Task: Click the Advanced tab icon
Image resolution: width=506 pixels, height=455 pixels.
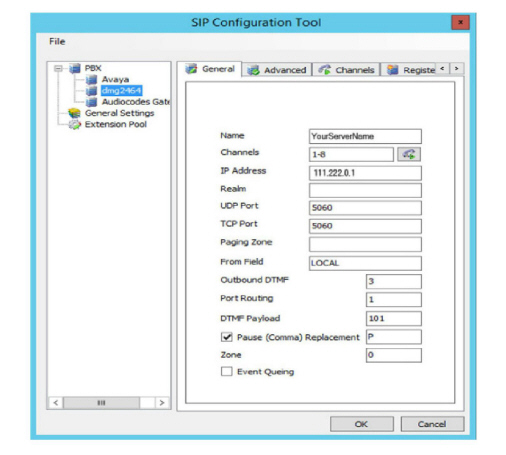Action: tap(253, 70)
